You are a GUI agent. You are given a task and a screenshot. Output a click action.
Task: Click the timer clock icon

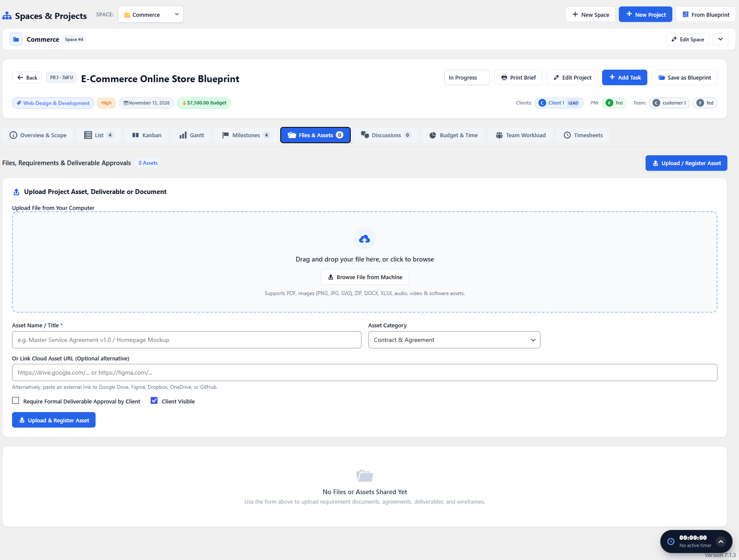[671, 542]
